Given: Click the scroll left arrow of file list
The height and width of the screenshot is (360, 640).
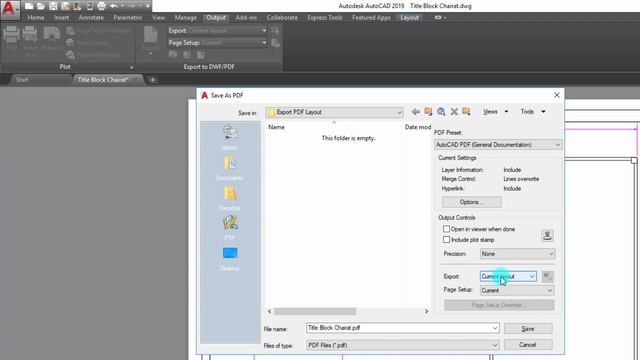Looking at the screenshot, I should point(269,311).
